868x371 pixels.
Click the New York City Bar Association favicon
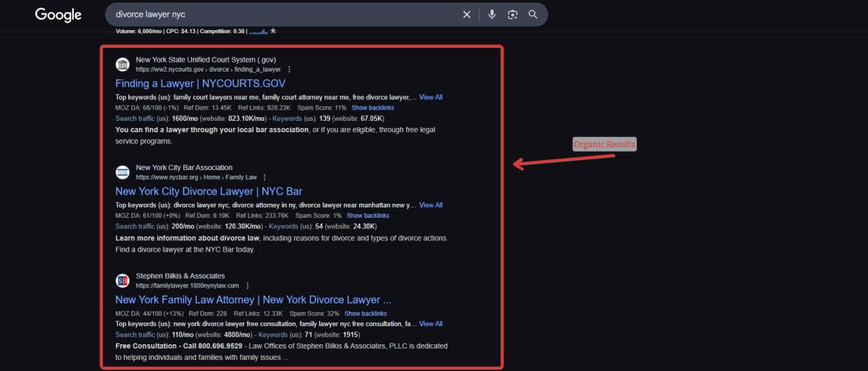(123, 172)
